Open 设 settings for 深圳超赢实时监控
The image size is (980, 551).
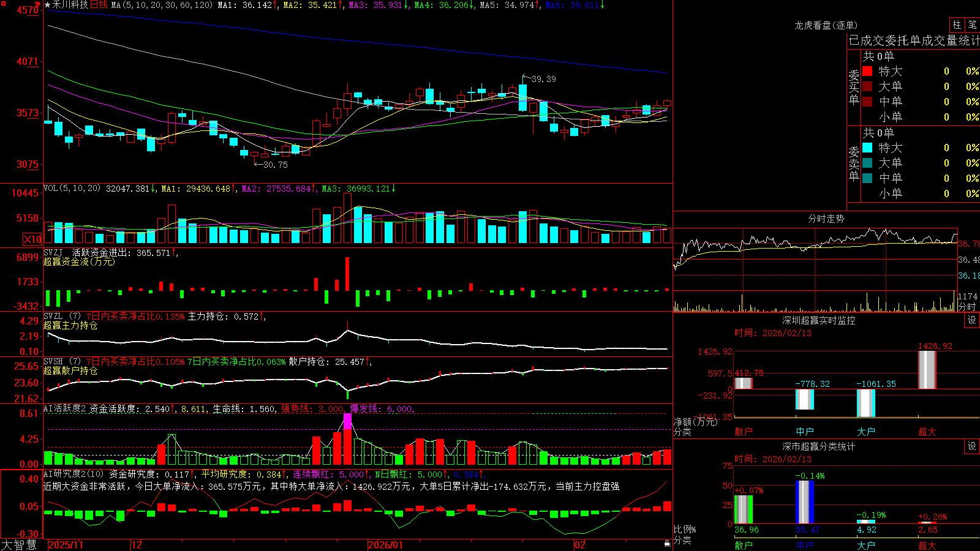point(972,320)
